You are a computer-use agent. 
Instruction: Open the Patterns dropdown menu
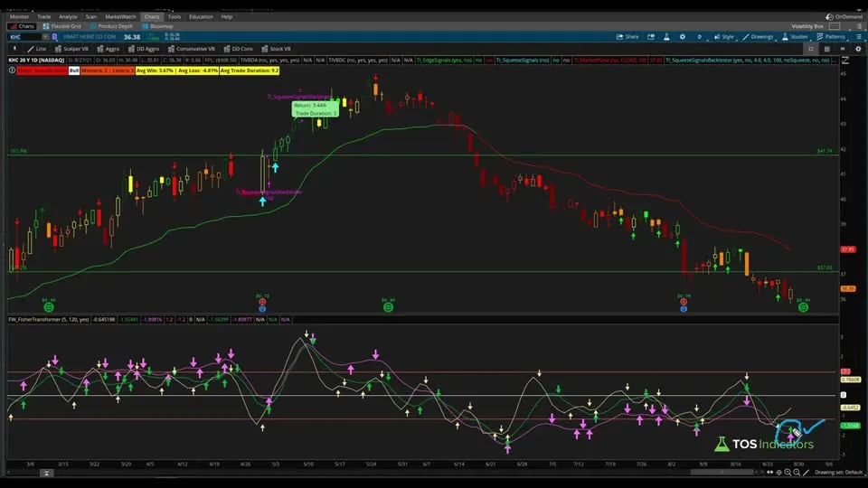(831, 36)
